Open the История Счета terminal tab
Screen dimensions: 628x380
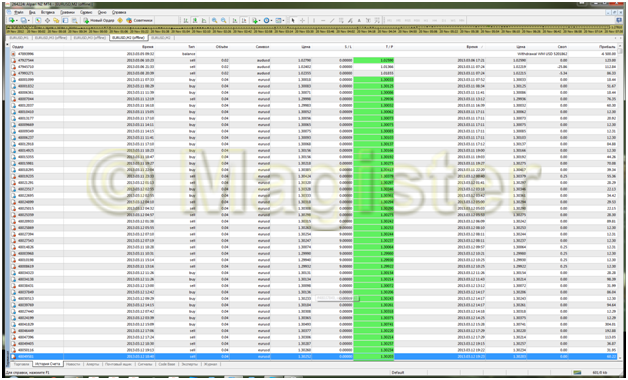click(x=48, y=364)
